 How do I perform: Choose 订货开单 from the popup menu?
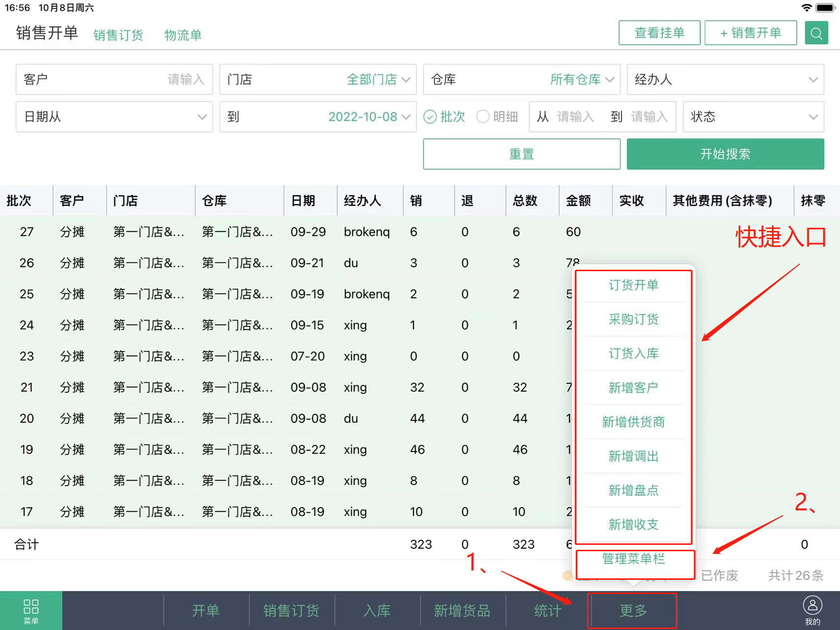[634, 285]
